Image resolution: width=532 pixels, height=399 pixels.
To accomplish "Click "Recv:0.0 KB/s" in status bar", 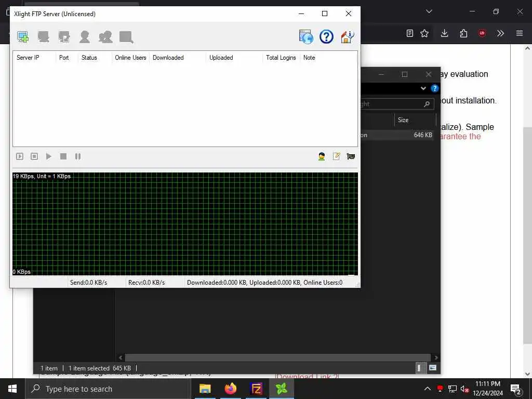I will click(147, 282).
